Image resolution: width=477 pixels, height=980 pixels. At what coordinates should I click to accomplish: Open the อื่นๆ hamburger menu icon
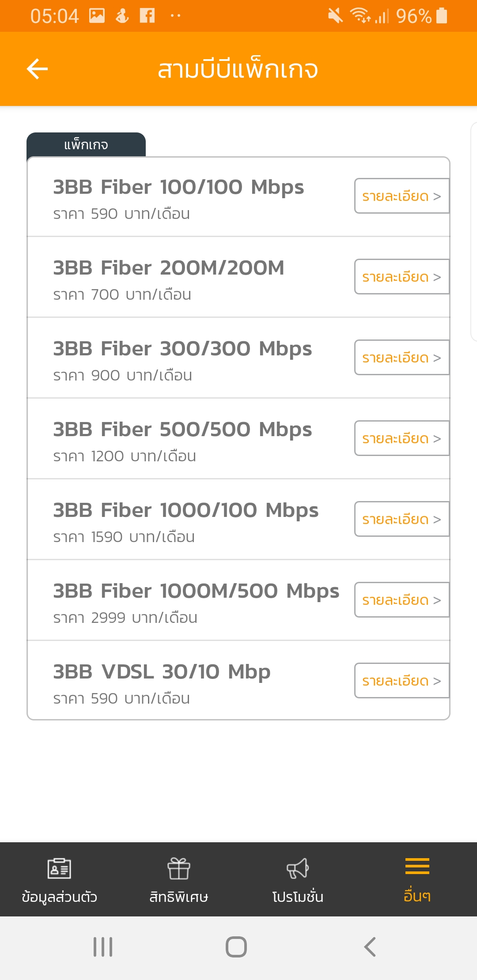pyautogui.click(x=417, y=866)
